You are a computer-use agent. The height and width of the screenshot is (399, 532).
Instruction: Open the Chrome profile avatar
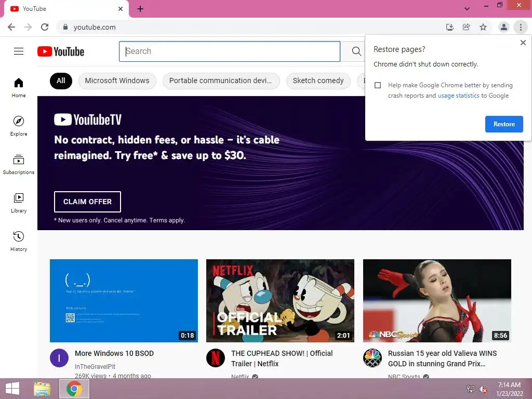coord(504,27)
